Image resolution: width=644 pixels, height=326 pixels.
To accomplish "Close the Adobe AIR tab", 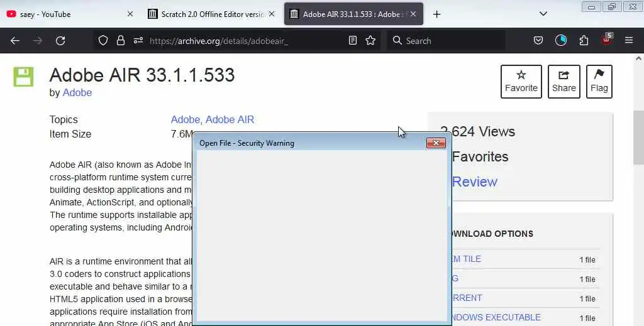I will [413, 14].
